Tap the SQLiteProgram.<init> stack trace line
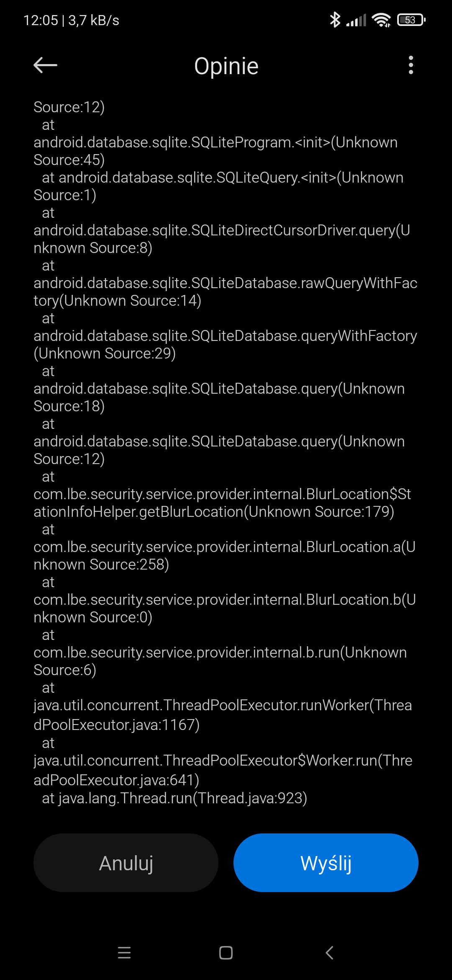452x980 pixels. (x=216, y=143)
